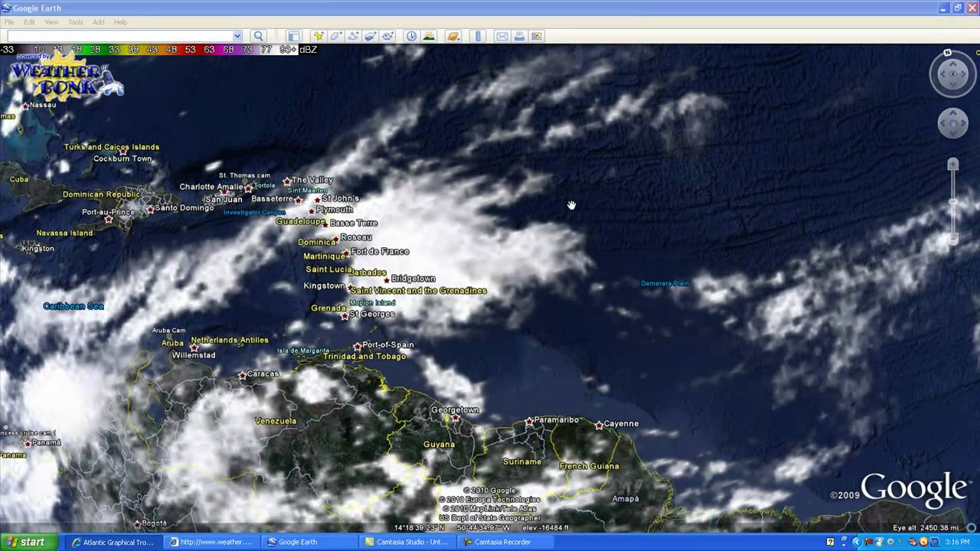
Task: Open the search box history dropdown
Action: (237, 36)
